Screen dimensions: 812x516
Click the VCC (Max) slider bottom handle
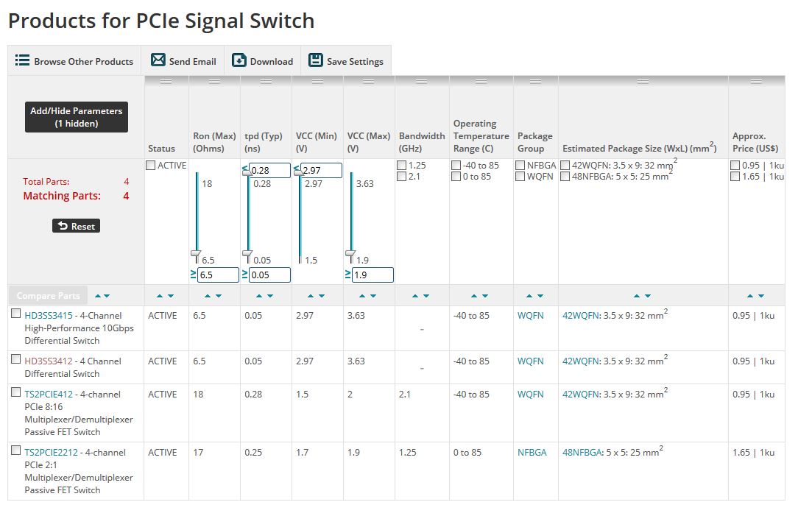350,255
